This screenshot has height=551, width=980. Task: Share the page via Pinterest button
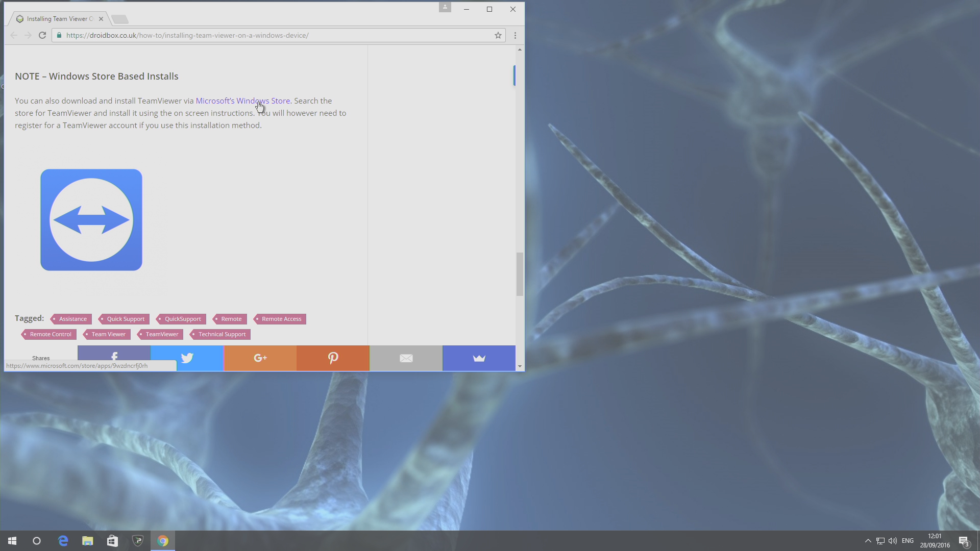point(333,358)
